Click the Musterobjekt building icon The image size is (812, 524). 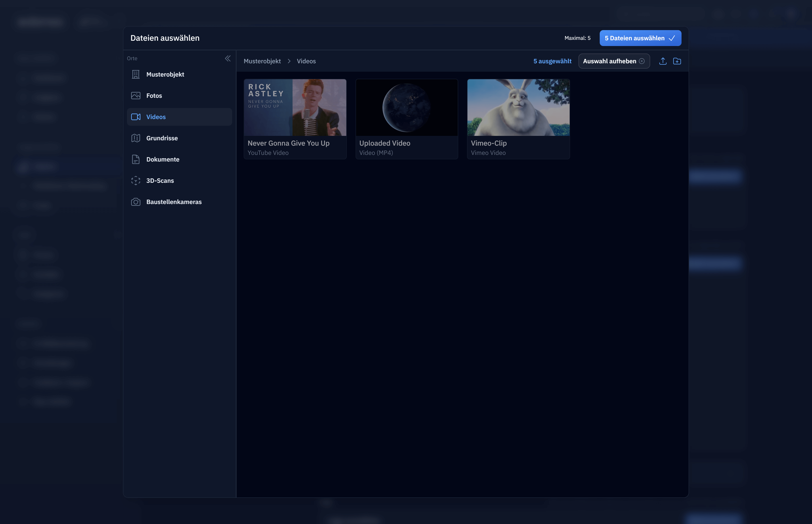(x=136, y=75)
